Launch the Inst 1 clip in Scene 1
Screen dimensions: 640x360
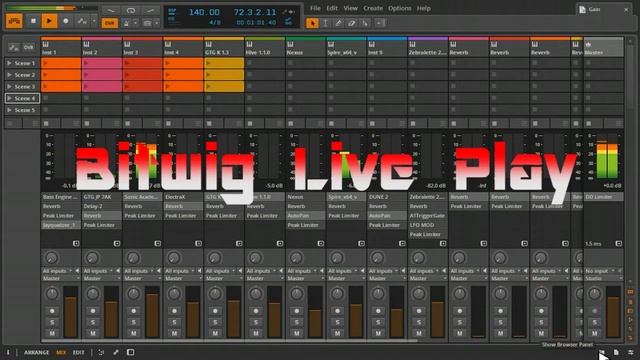[x=46, y=63]
